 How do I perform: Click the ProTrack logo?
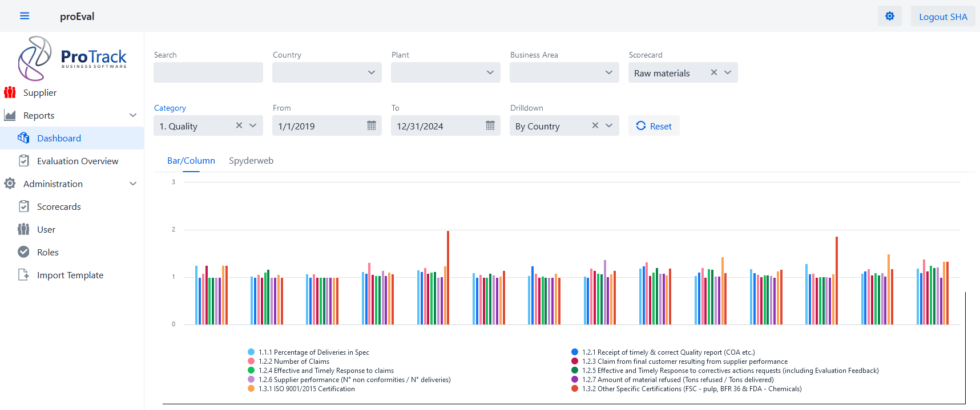pyautogui.click(x=72, y=59)
